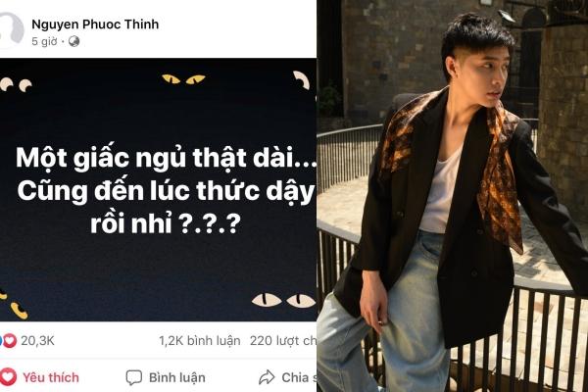The height and width of the screenshot is (392, 588).
Task: Open the photo of the man in the black blazer
Action: coord(452,196)
